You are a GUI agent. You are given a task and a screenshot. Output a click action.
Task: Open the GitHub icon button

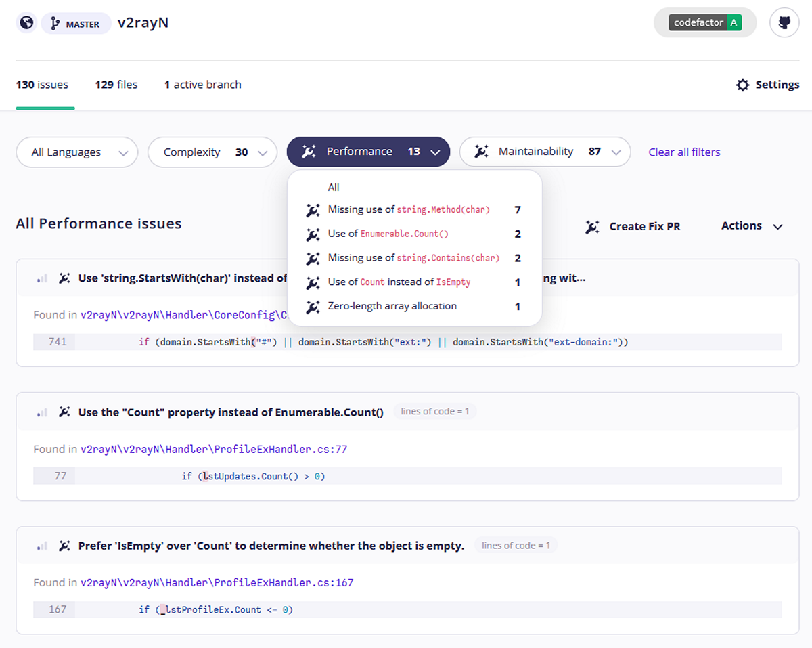point(784,23)
